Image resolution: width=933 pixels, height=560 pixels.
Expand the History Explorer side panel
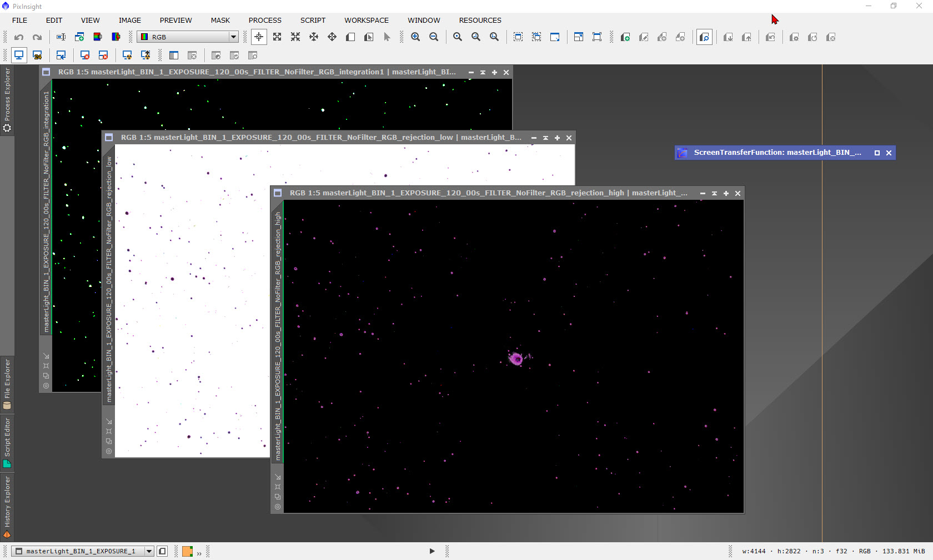point(7,507)
